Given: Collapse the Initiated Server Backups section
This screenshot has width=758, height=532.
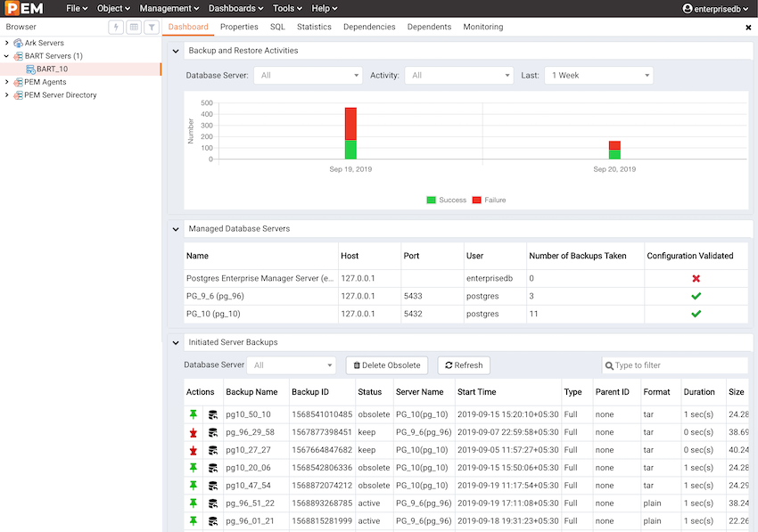Looking at the screenshot, I should (176, 342).
